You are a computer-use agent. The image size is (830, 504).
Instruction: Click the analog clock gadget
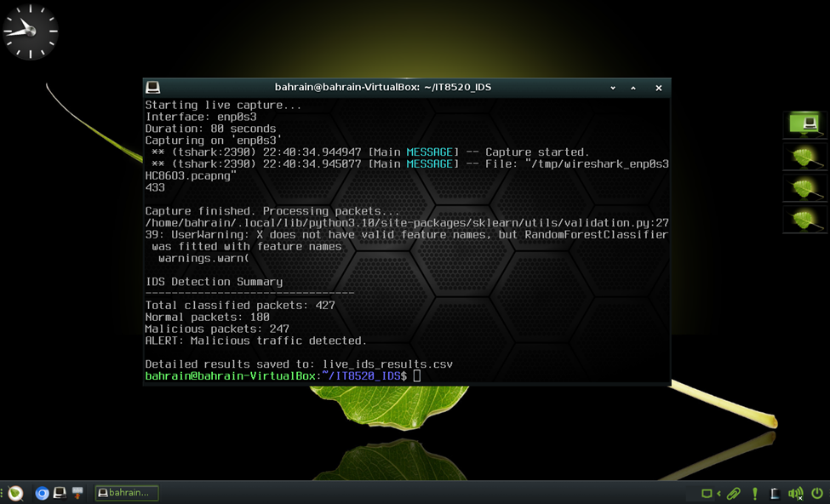30,31
